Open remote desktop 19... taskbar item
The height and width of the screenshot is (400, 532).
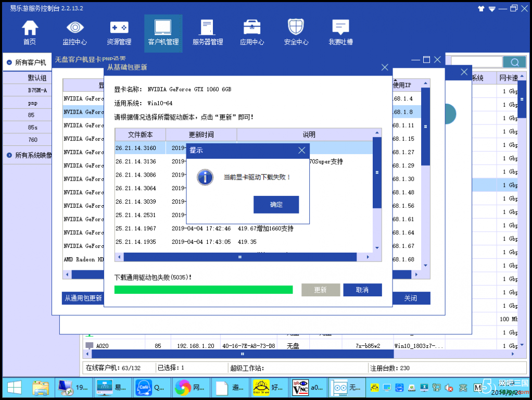pos(72,387)
